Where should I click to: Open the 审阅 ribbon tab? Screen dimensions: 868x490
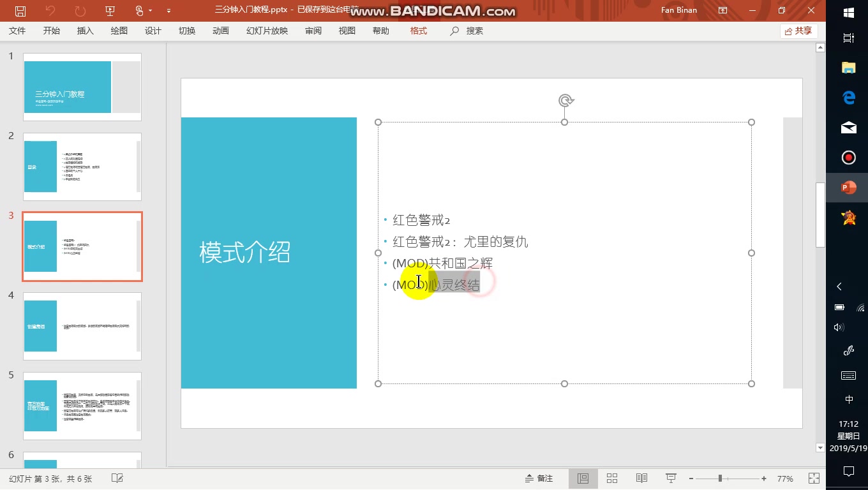tap(313, 31)
